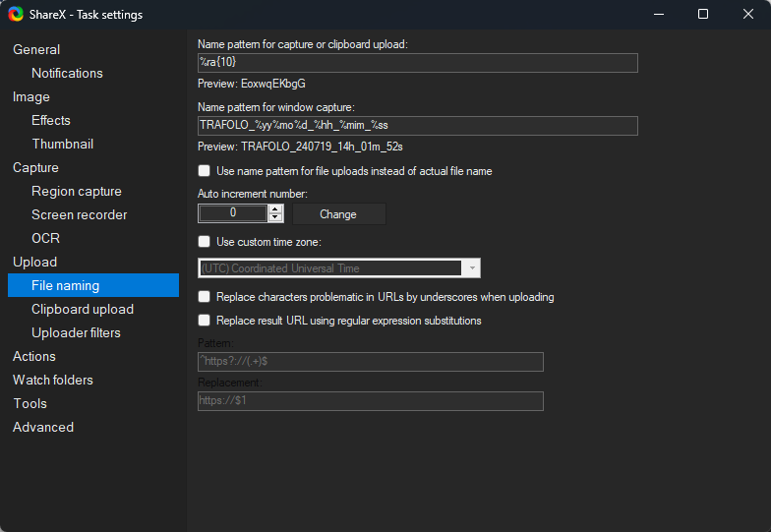Click the auto increment number field

tap(233, 213)
